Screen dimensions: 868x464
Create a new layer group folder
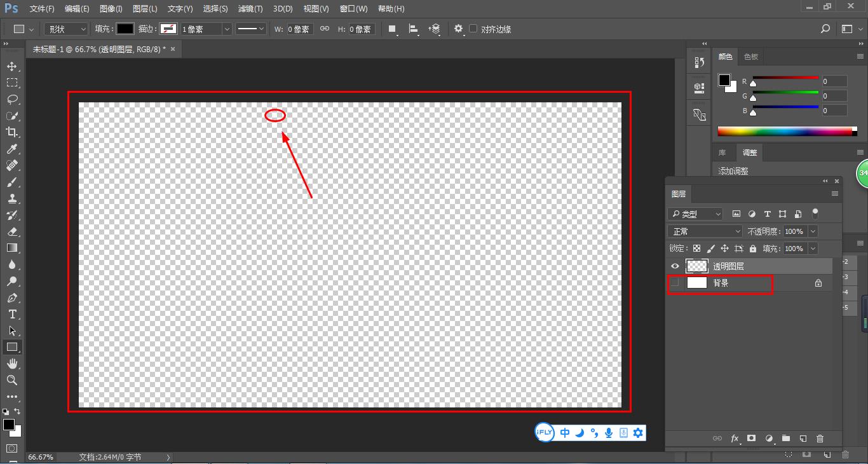tap(786, 439)
